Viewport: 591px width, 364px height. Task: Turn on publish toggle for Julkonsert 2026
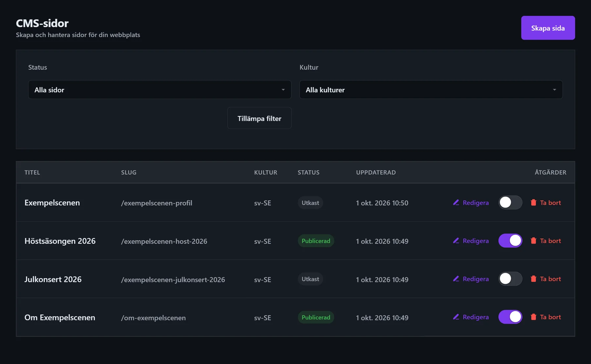510,279
